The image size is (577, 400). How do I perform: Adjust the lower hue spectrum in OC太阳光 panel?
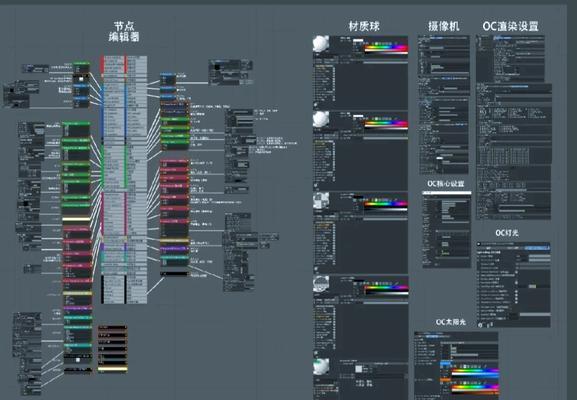click(x=475, y=388)
